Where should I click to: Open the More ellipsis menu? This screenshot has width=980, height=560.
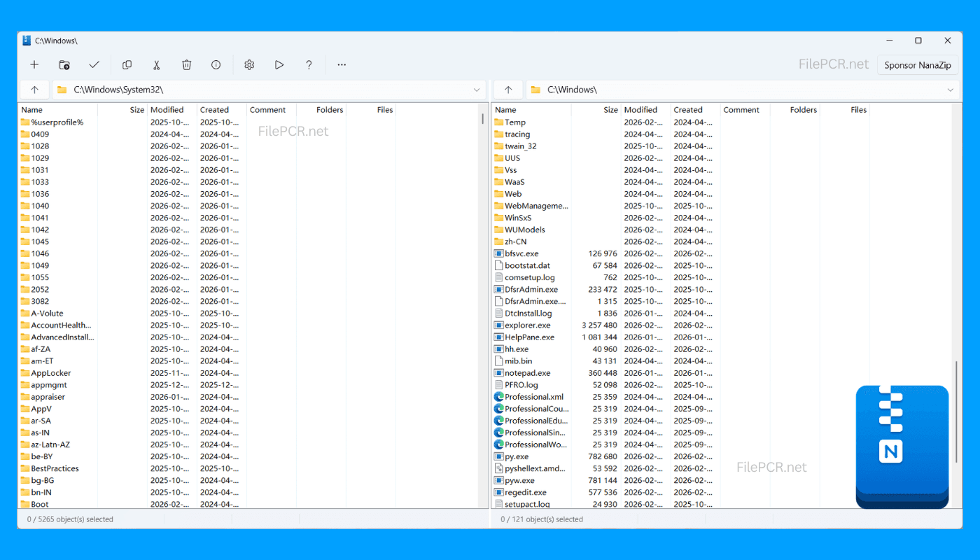[342, 64]
